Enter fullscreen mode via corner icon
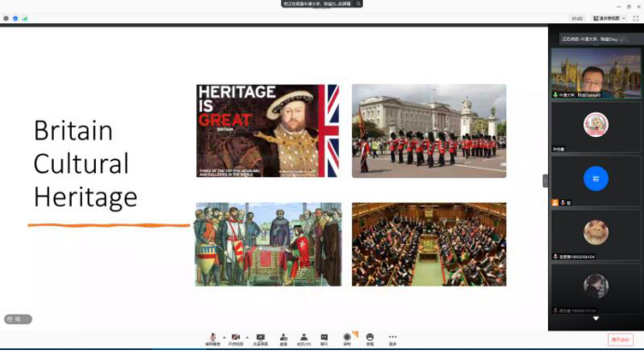Viewport: 644px width, 351px height. click(636, 19)
